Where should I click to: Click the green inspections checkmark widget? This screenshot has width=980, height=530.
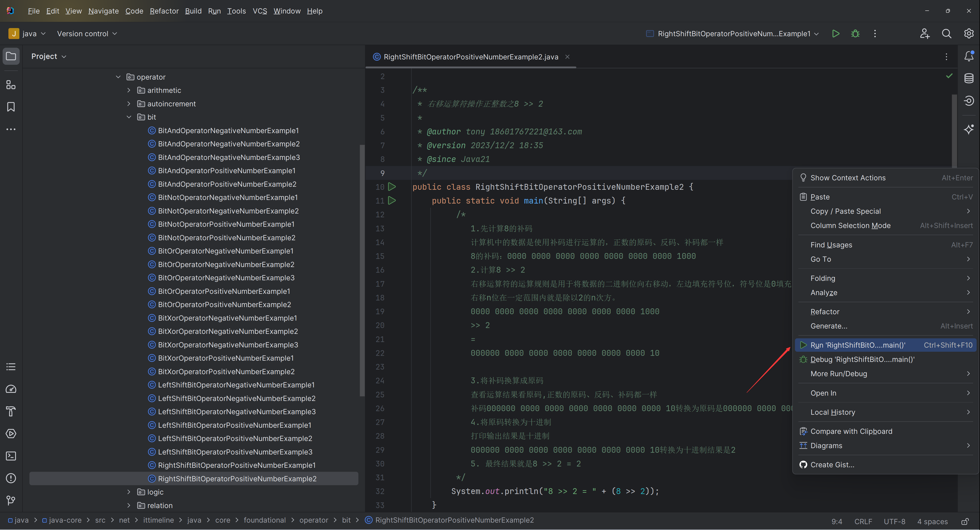pos(949,76)
